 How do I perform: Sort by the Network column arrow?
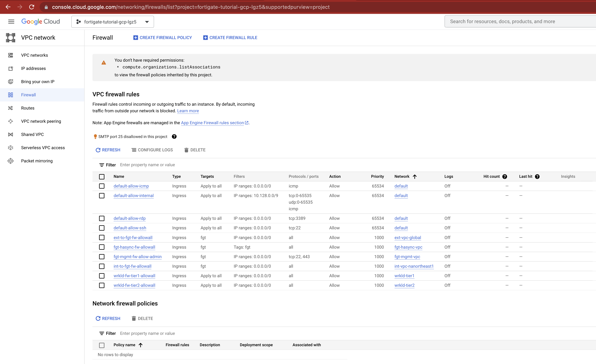[x=415, y=176]
